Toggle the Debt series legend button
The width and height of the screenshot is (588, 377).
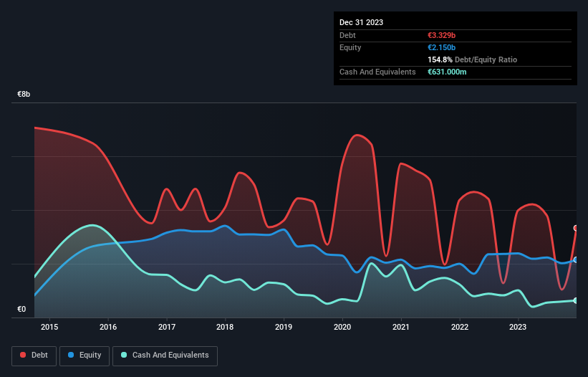34,355
